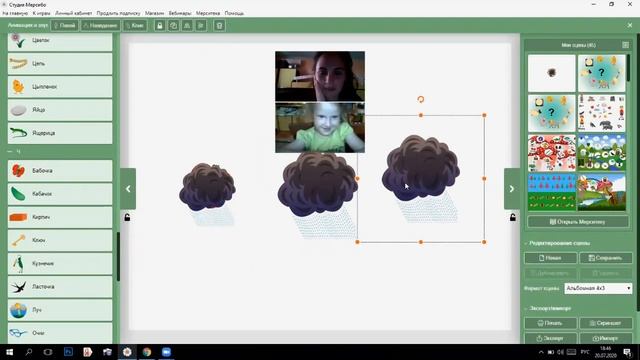Click the Скриншот button
Image resolution: width=640 pixels, height=360 pixels.
(606, 323)
